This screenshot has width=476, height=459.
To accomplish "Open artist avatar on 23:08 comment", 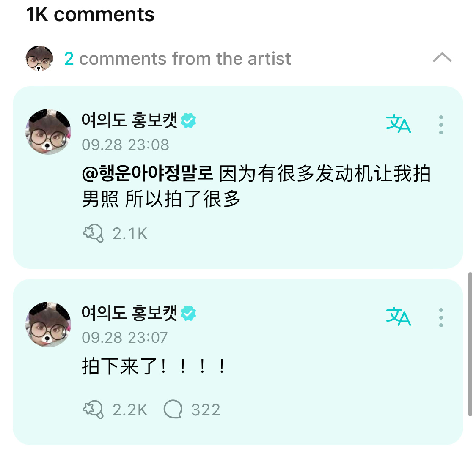I will 48,131.
